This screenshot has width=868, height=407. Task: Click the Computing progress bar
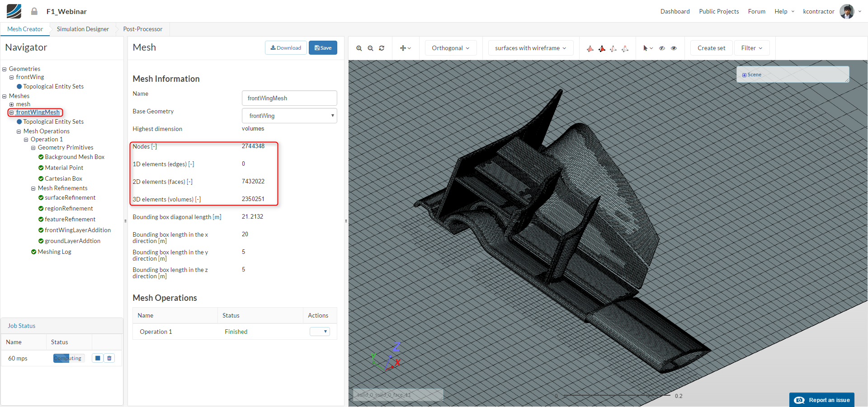[x=69, y=358]
